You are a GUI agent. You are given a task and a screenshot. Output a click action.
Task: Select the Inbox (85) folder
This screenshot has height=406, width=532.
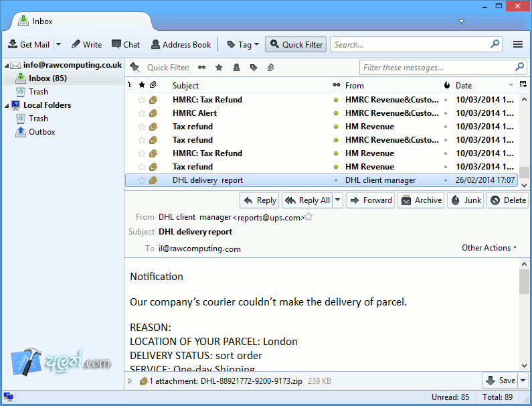[x=63, y=78]
